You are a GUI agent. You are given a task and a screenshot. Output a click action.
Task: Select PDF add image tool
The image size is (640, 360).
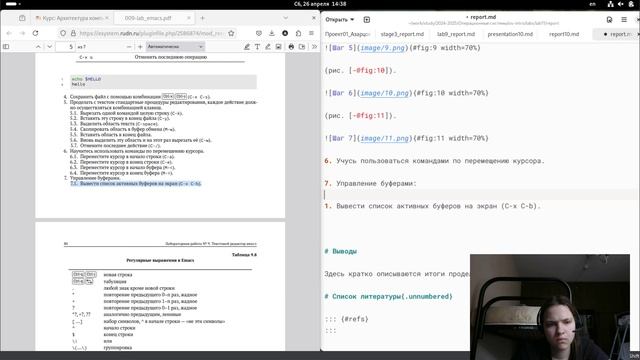pyautogui.click(x=278, y=47)
